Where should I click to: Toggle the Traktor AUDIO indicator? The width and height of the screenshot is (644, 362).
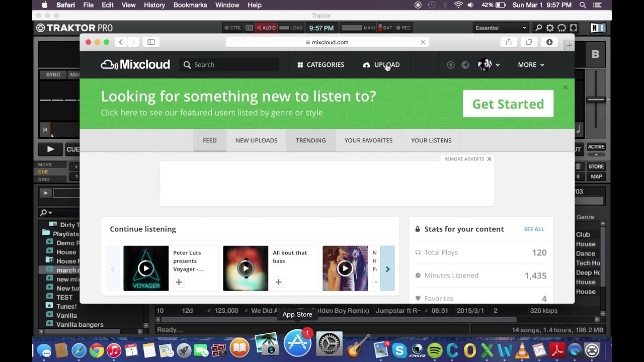266,28
